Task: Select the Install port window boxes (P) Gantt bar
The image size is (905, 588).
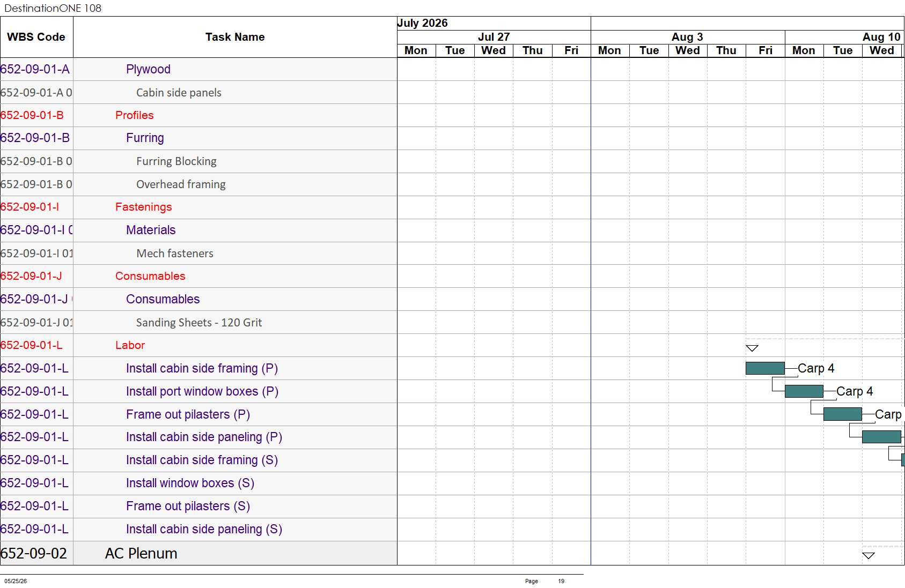Action: click(804, 391)
